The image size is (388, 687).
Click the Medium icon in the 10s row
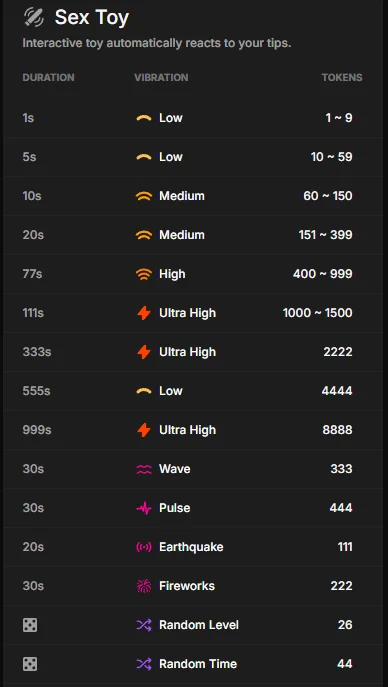point(144,196)
